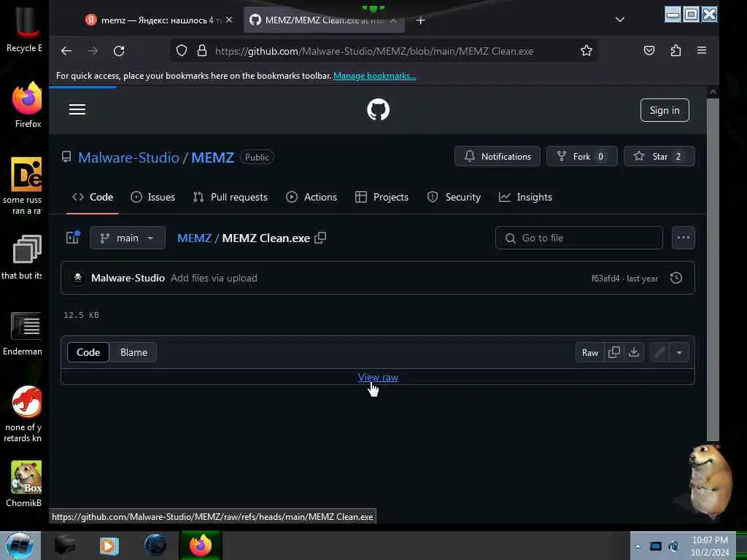Screen dimensions: 747x560
Task: Open the Projects tab
Action: [x=382, y=197]
